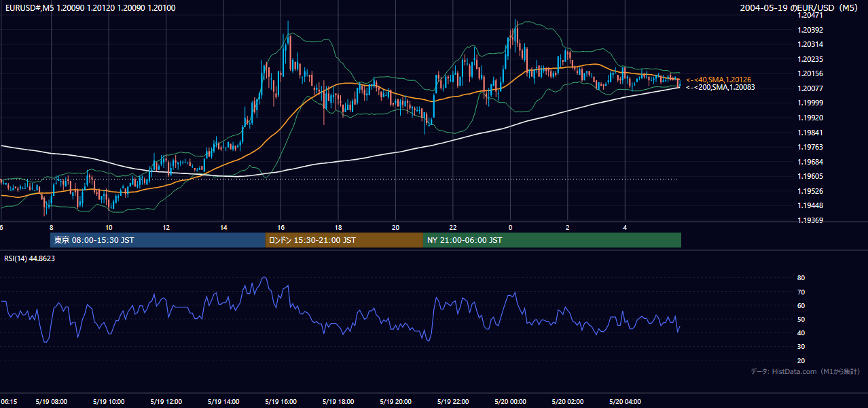Select the Tokyo 08:00-15:30 JST session bar
Image resolution: width=868 pixels, height=408 pixels.
pos(158,240)
